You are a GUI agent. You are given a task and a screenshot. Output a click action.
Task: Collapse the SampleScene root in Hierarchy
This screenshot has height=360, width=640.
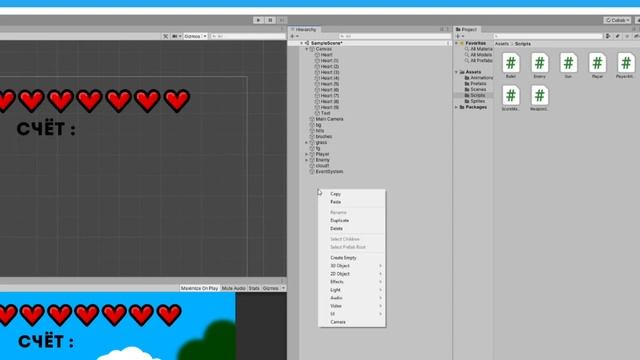pyautogui.click(x=302, y=43)
